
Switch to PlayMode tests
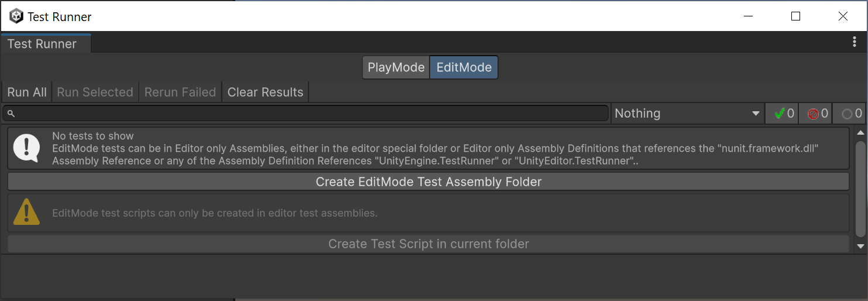[396, 67]
